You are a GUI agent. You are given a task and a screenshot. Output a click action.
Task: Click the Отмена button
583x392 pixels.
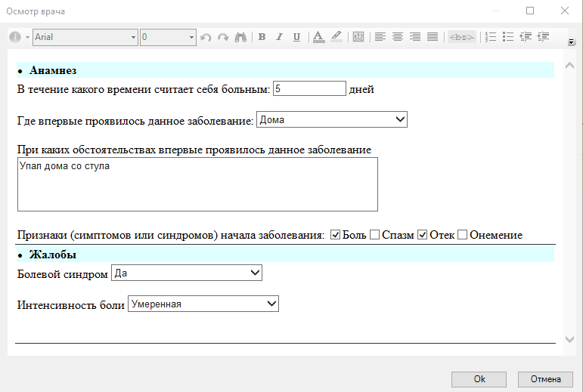pyautogui.click(x=545, y=379)
